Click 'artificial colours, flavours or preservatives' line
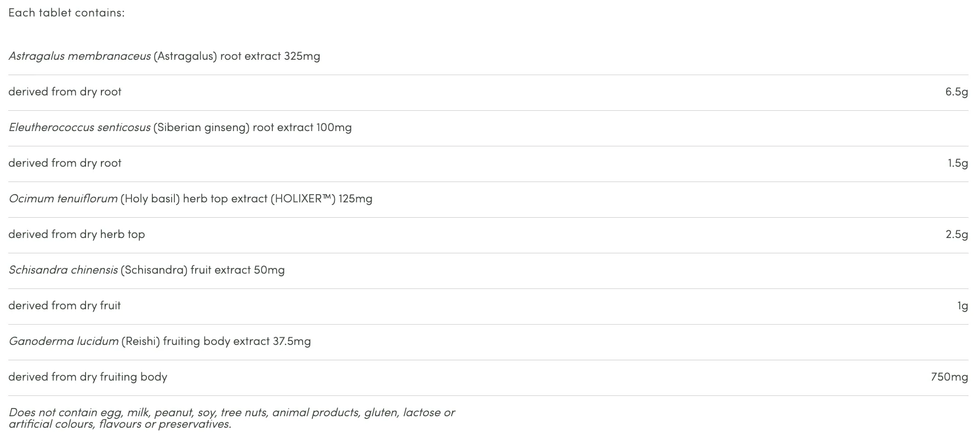The height and width of the screenshot is (442, 980). [120, 424]
